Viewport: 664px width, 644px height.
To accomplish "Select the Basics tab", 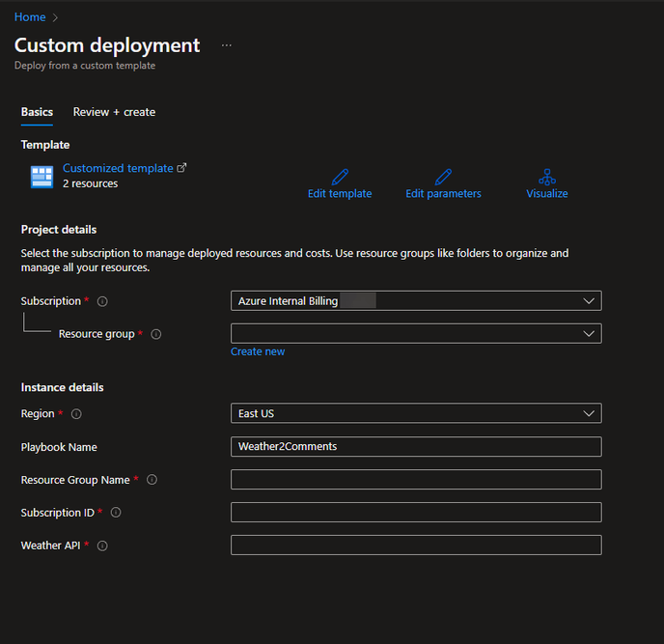I will [x=37, y=112].
